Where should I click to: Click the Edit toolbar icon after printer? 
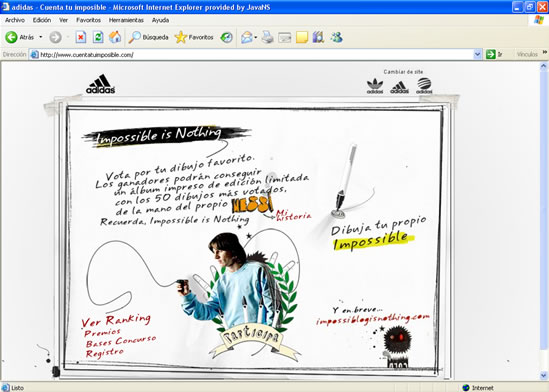285,37
